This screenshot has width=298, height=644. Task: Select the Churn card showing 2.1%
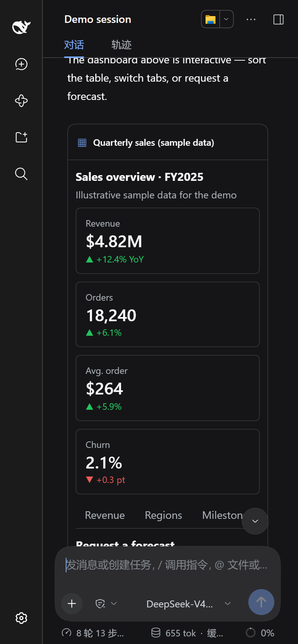(168, 462)
